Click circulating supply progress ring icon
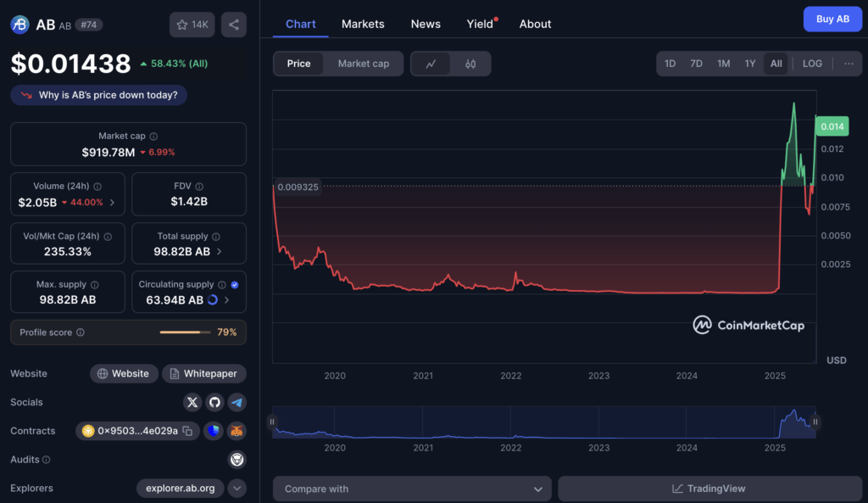868x503 pixels. click(213, 299)
